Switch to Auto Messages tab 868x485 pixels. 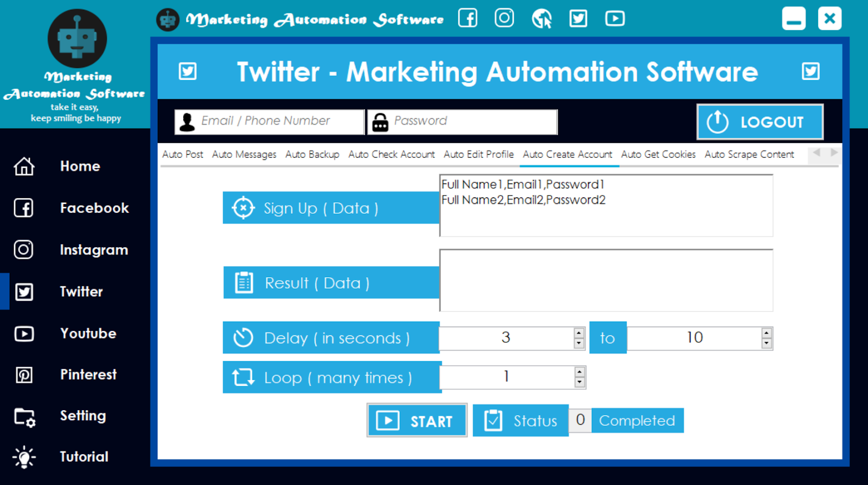coord(244,155)
